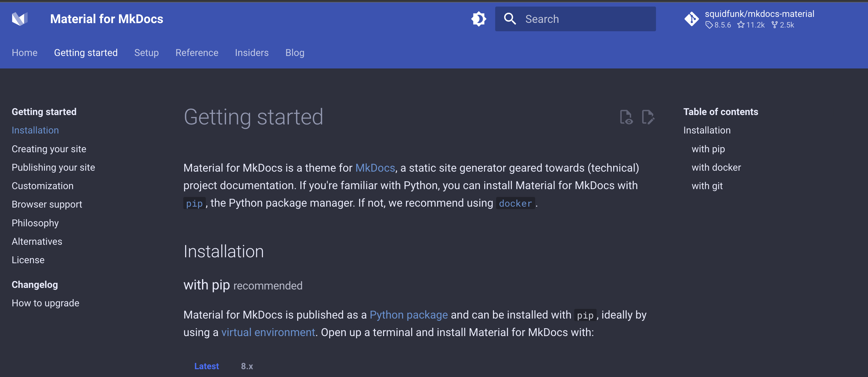
Task: Toggle the light/dark color scheme icon
Action: point(478,19)
